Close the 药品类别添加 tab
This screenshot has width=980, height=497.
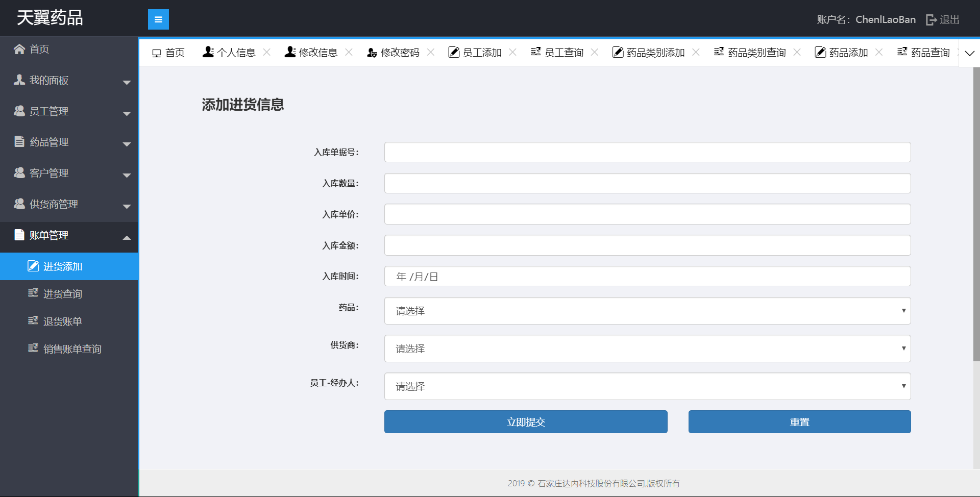[x=696, y=52]
